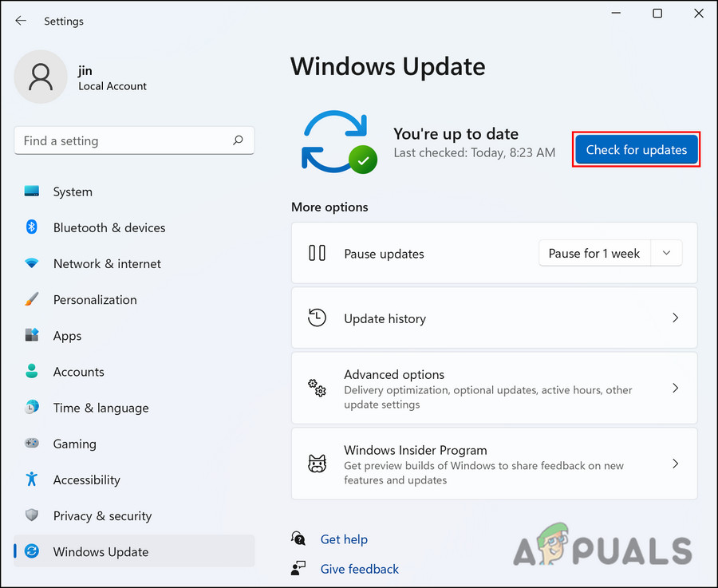718x588 pixels.
Task: Click the Windows Insider cat icon
Action: point(317,464)
